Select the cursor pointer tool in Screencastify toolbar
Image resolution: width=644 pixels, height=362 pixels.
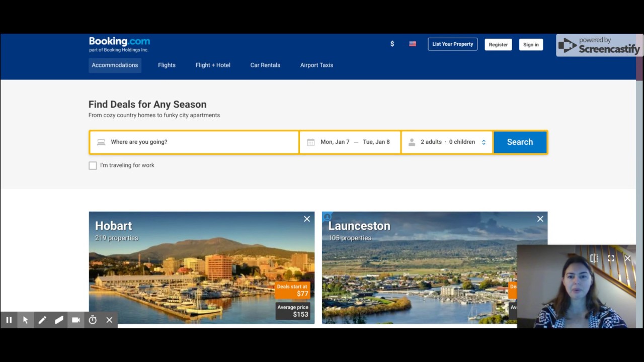tap(25, 320)
